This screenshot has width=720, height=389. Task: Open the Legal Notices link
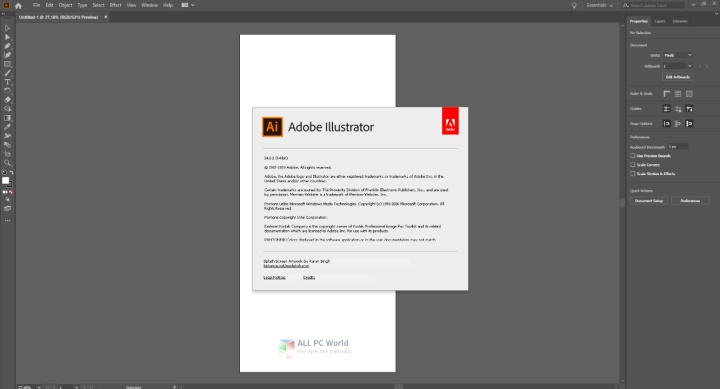274,277
